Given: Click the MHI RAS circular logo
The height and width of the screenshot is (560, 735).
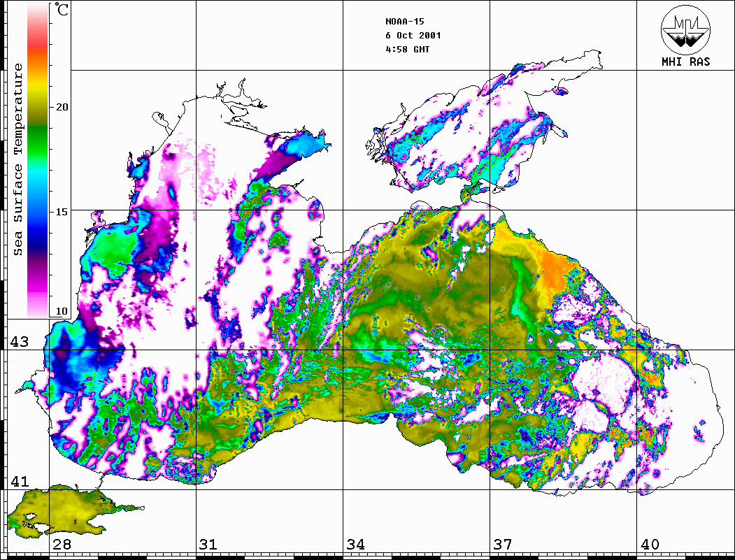Looking at the screenshot, I should click(x=686, y=29).
